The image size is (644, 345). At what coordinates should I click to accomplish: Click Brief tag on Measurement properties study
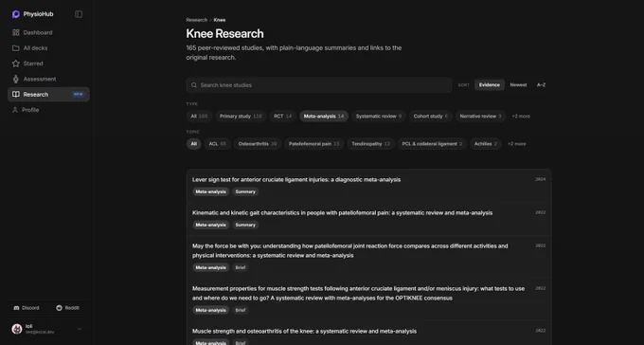(241, 311)
